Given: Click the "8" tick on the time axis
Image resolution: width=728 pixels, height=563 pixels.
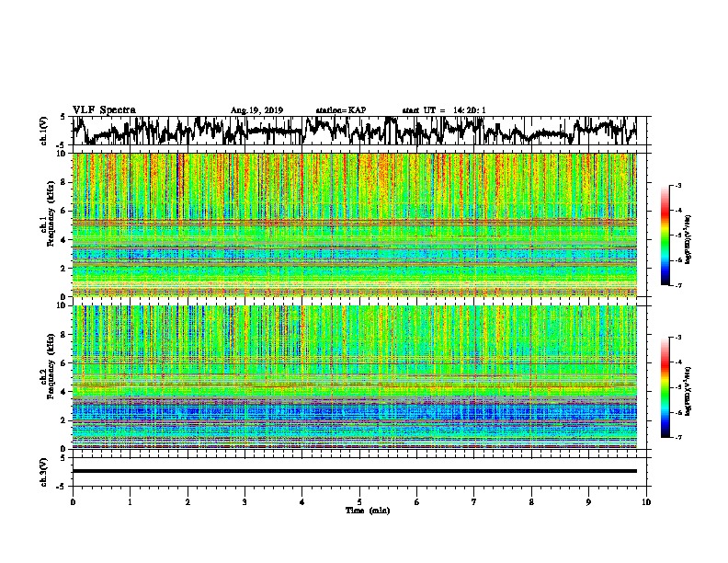Looking at the screenshot, I should 531,501.
